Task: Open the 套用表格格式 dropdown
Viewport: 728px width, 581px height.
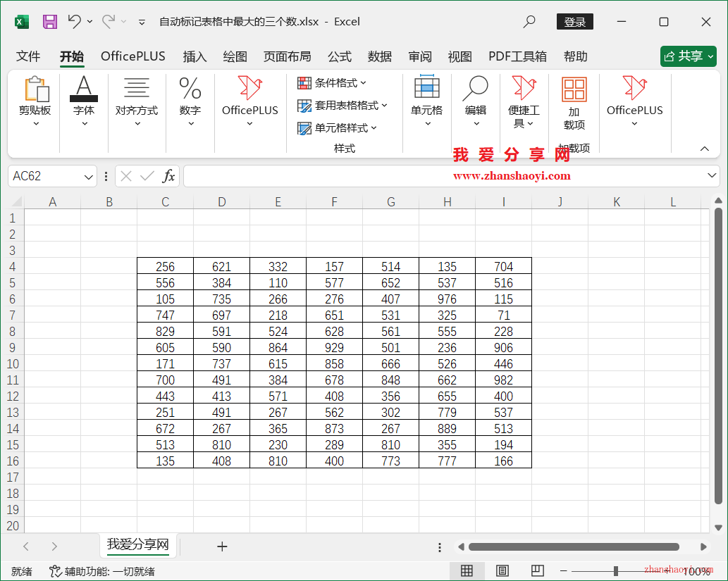Action: (x=343, y=106)
